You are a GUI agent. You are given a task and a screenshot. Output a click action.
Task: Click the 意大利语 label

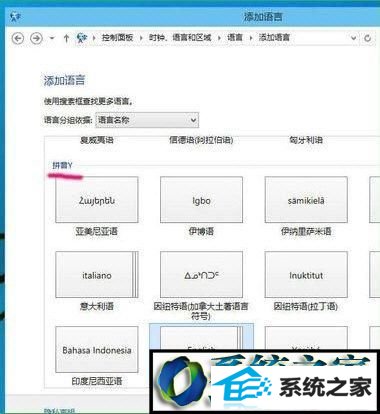[97, 306]
